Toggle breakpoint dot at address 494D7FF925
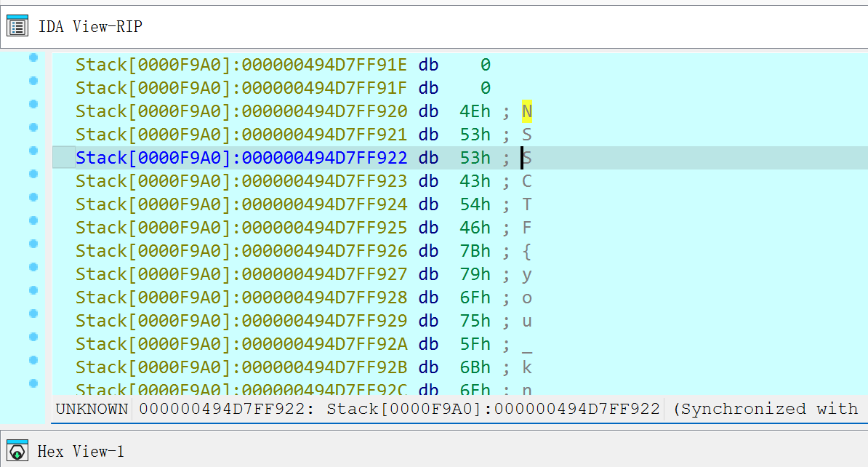 [33, 220]
